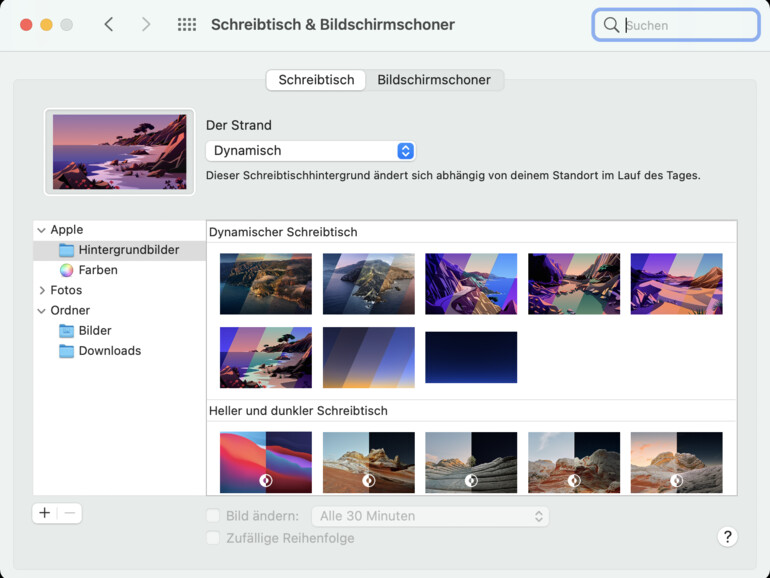This screenshot has width=770, height=578.
Task: Collapse the Ordner section
Action: click(42, 310)
